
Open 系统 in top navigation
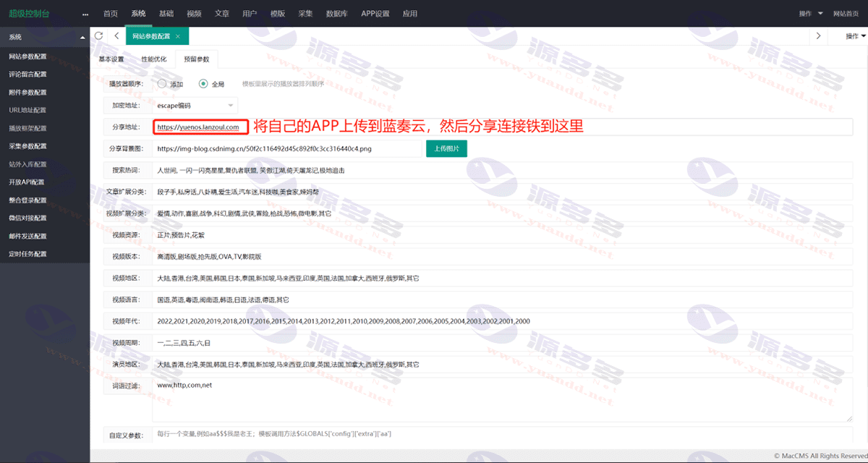pos(138,14)
